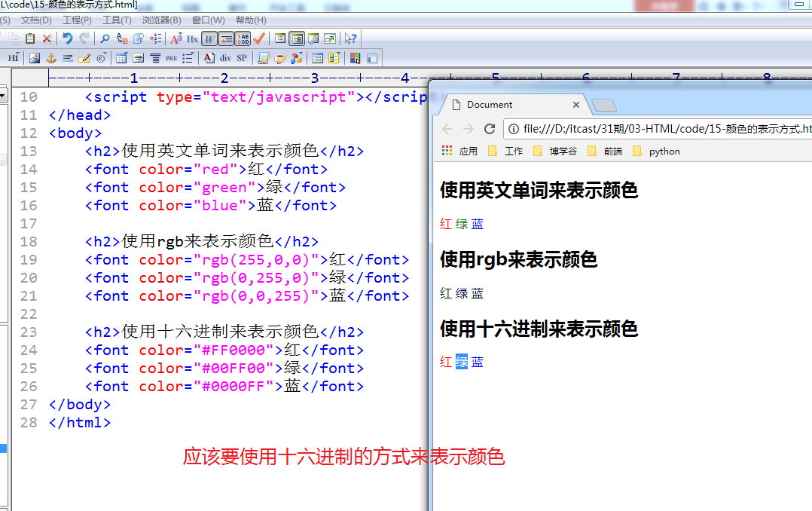This screenshot has height=511, width=812.
Task: Open the 工作 bookmark folder
Action: [x=505, y=151]
